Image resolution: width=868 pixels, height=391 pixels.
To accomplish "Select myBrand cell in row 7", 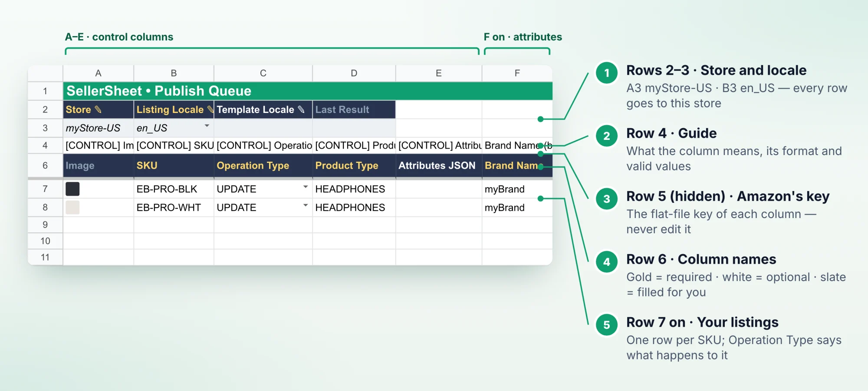I will click(517, 189).
